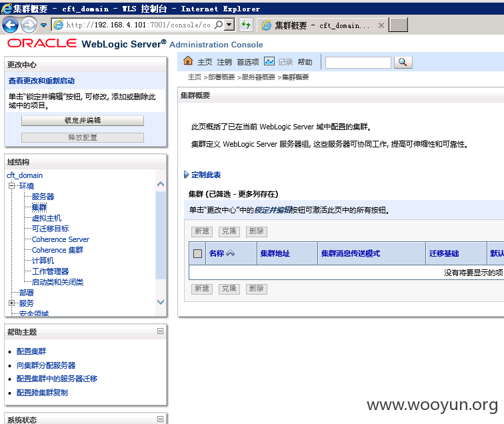Click 查看更改和重新启动 link
This screenshot has width=504, height=424.
[41, 81]
